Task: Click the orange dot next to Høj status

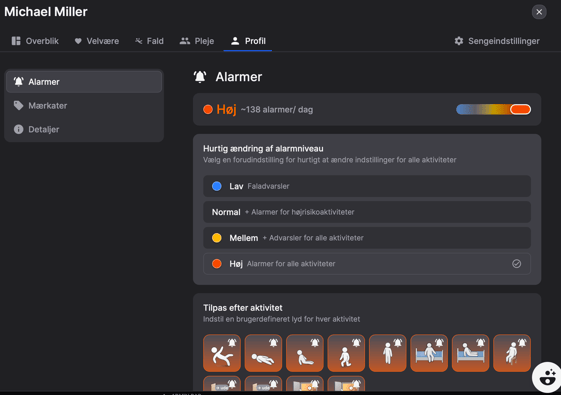Action: point(208,109)
